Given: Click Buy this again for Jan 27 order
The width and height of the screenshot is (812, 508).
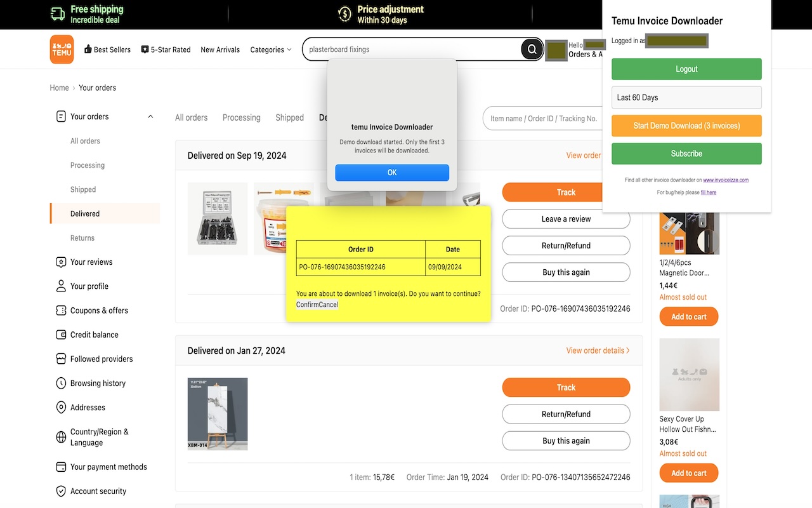Looking at the screenshot, I should 566,441.
